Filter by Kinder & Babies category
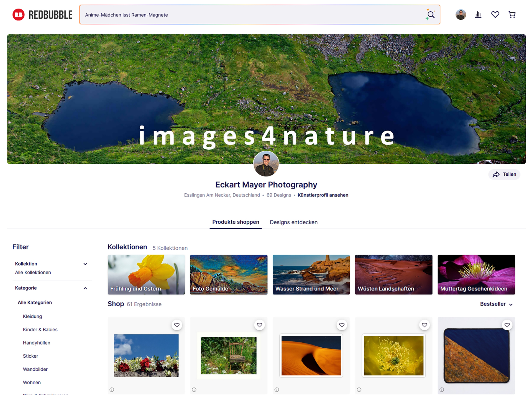This screenshot has height=395, width=532. tap(40, 330)
